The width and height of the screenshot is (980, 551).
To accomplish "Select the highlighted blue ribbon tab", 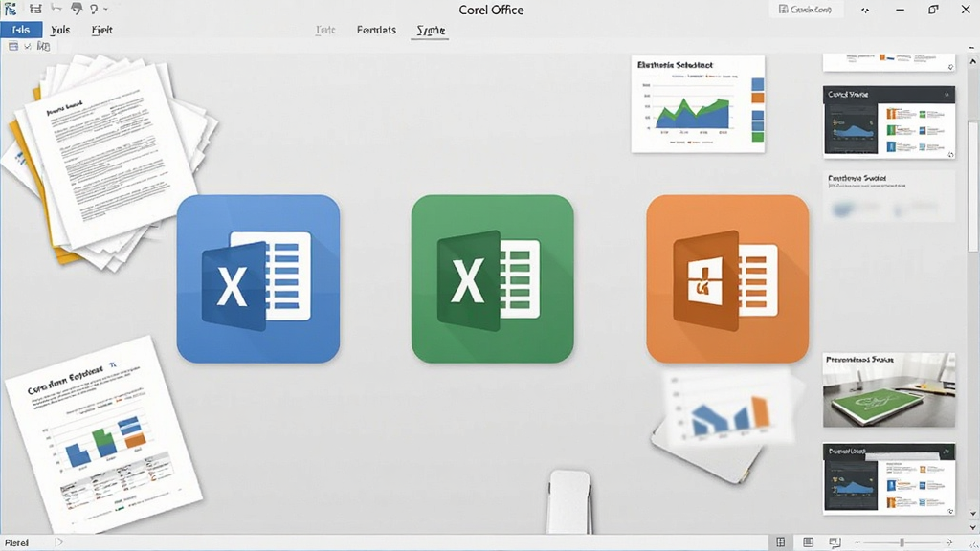I will tap(21, 30).
